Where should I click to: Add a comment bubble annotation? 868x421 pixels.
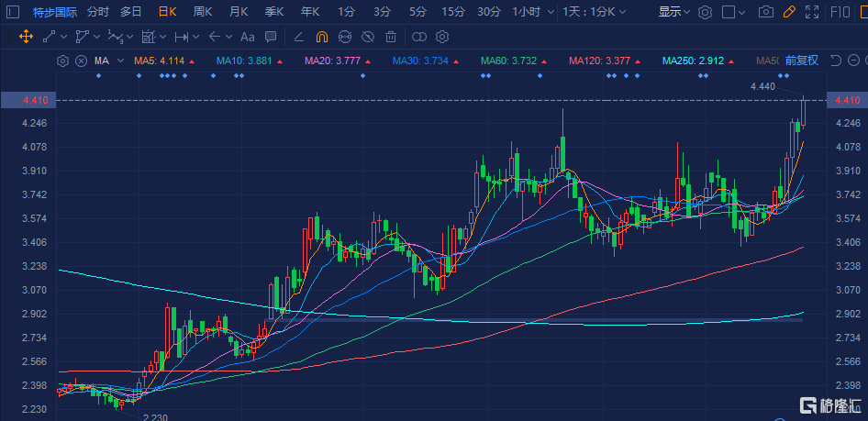[270, 37]
